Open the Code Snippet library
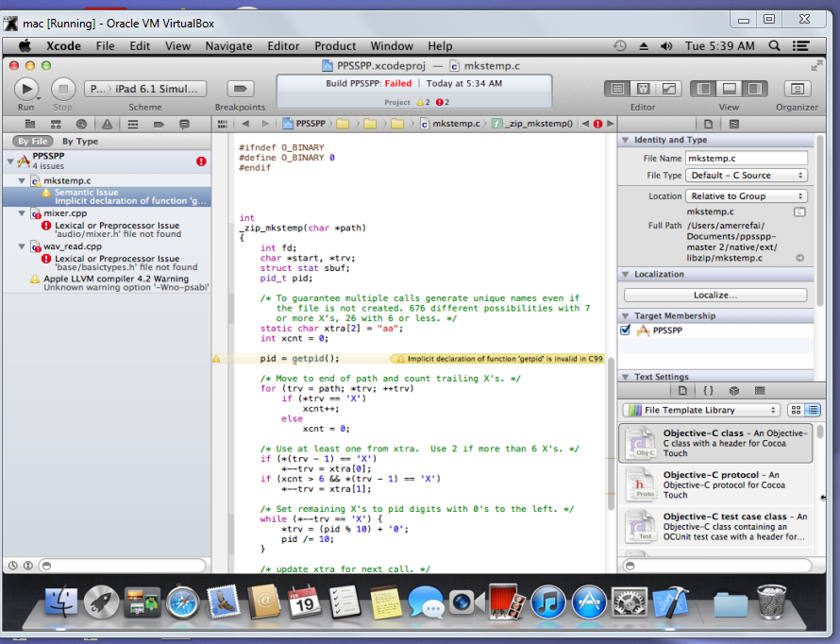The image size is (840, 644). pos(708,390)
